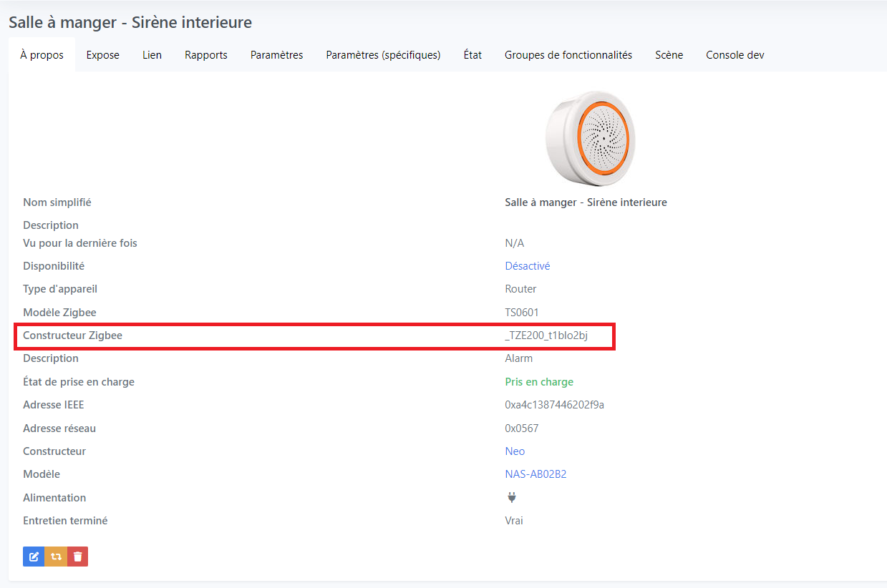Click the blue edit device icon button

coord(34,556)
